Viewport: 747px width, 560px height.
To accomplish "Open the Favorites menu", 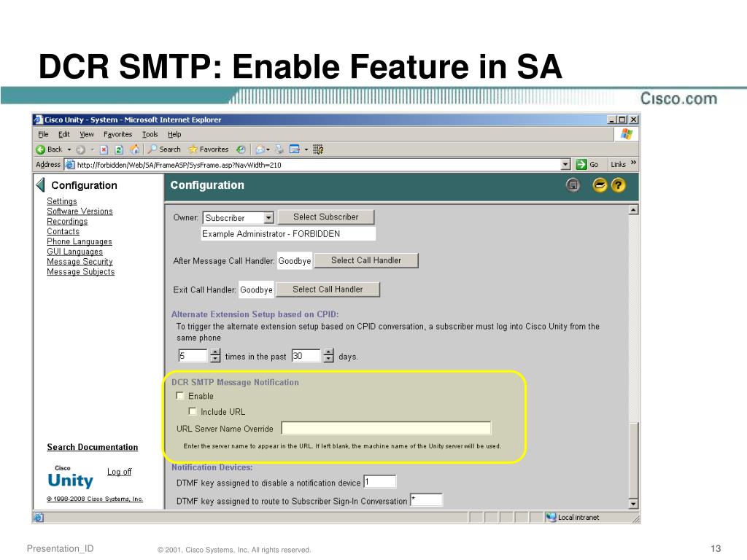I will coord(117,134).
